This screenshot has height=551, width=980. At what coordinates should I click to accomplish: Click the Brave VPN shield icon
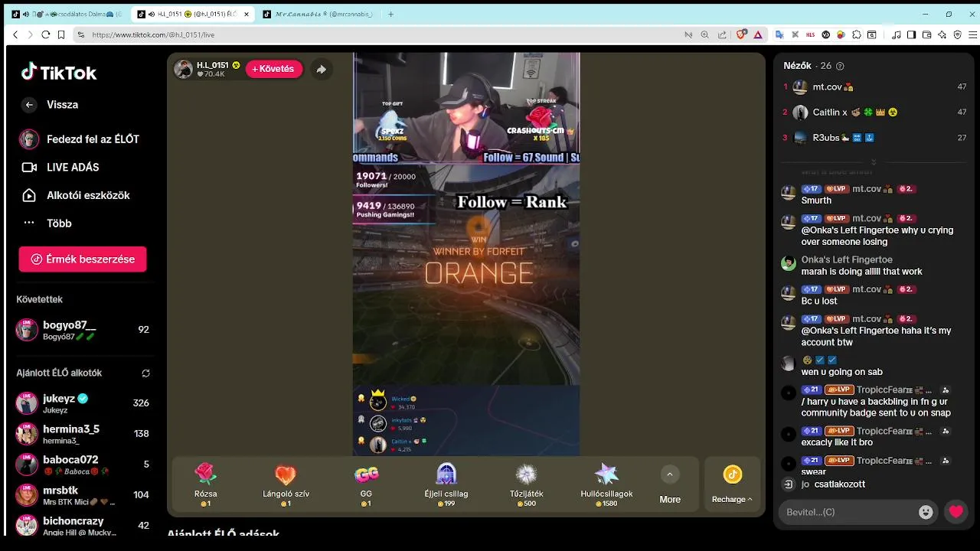point(958,34)
